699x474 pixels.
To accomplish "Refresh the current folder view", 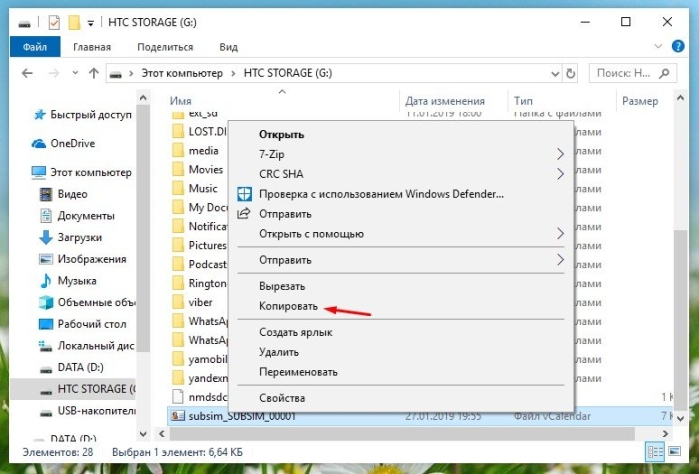I will 570,74.
